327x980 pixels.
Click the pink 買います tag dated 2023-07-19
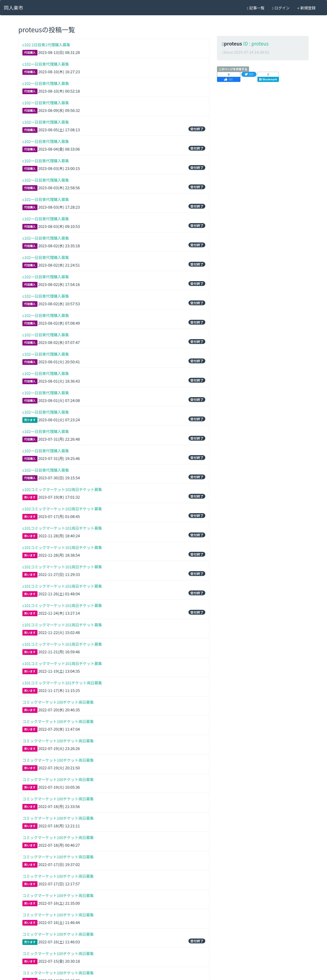30,497
